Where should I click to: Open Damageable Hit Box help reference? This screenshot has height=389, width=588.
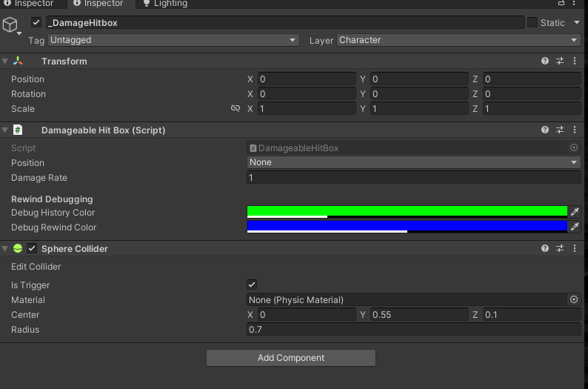[545, 130]
